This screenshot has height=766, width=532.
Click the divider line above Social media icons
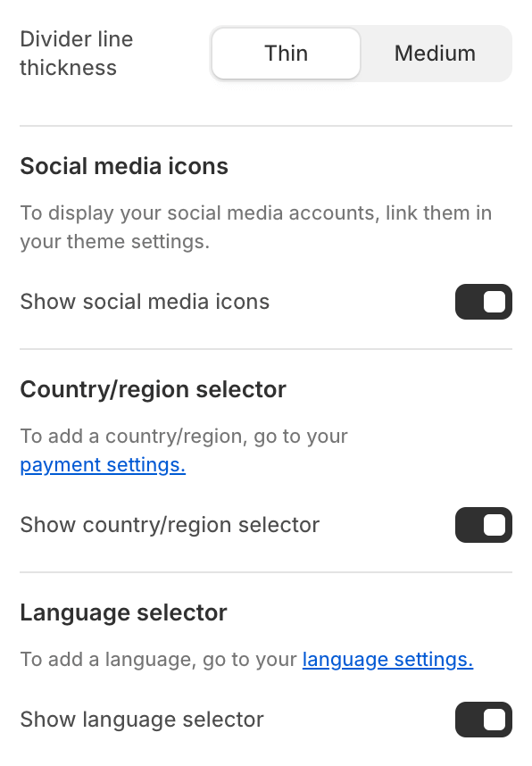[266, 126]
